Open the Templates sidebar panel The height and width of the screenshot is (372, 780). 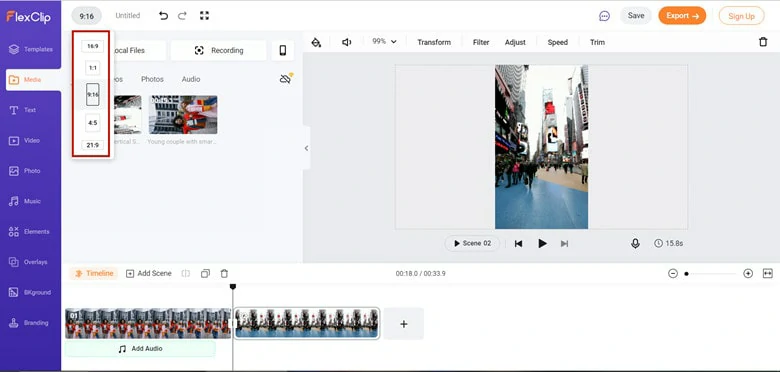tap(31, 49)
